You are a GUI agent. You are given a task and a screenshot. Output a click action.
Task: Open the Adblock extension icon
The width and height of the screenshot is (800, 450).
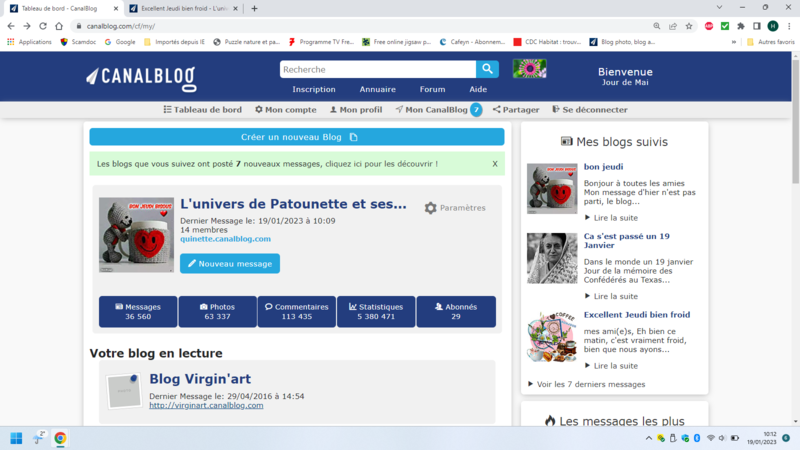tap(709, 26)
